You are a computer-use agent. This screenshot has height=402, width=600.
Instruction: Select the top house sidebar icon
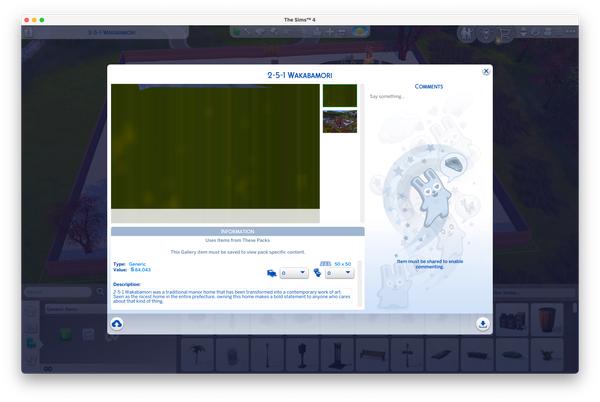31,312
